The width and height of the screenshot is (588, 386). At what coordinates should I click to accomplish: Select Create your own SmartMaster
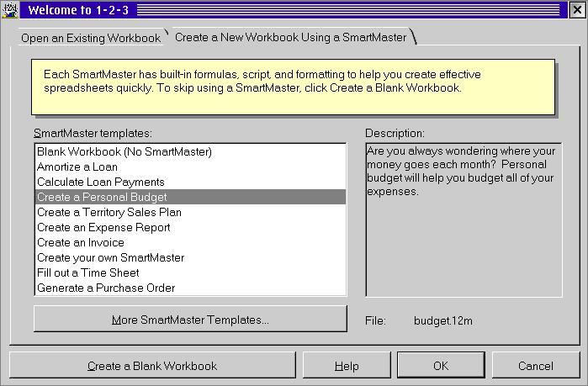pyautogui.click(x=190, y=257)
